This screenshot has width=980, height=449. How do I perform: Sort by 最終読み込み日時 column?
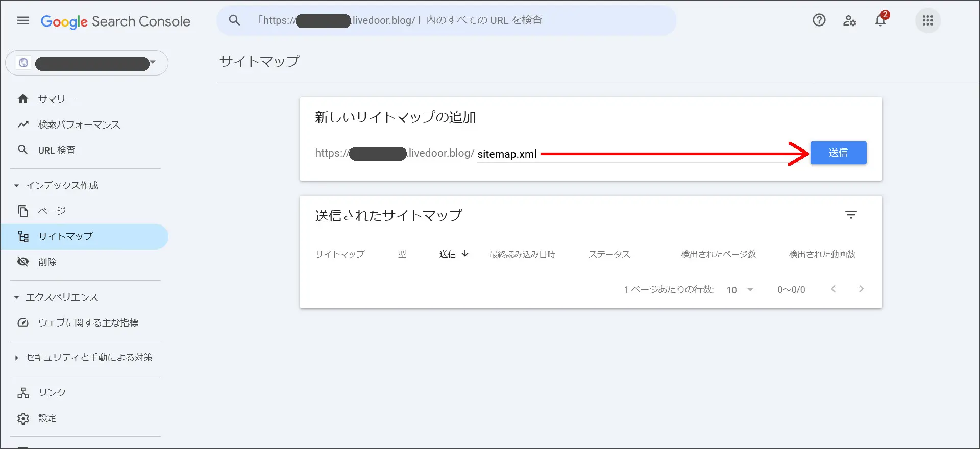(x=522, y=254)
